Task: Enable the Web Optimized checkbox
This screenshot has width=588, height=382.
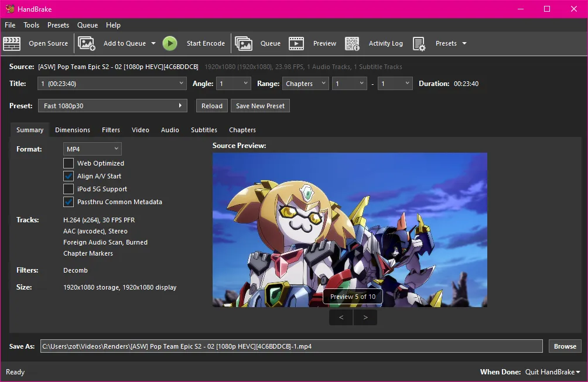Action: [x=69, y=163]
